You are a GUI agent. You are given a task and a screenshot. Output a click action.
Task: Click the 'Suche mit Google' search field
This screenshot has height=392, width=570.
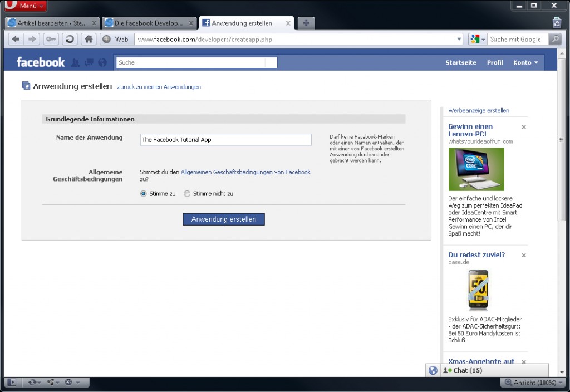pos(518,40)
